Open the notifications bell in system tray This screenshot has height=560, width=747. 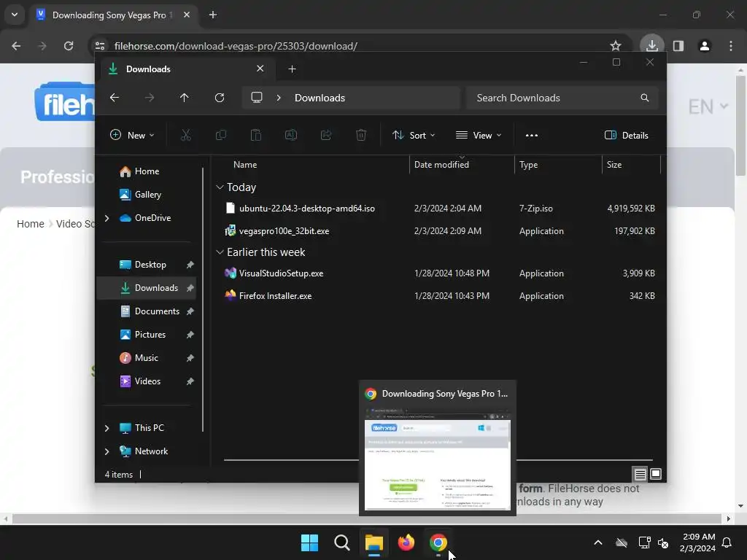click(x=727, y=542)
